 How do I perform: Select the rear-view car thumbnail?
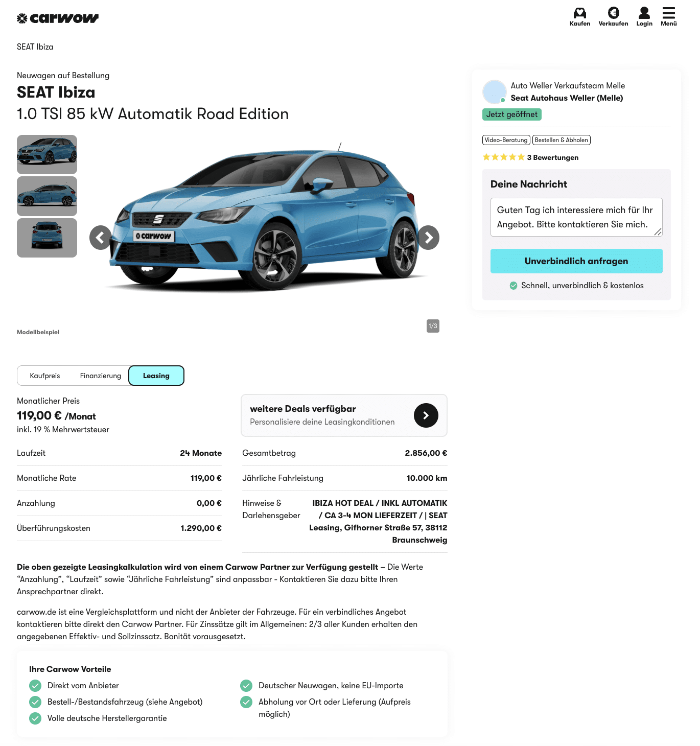coord(47,238)
